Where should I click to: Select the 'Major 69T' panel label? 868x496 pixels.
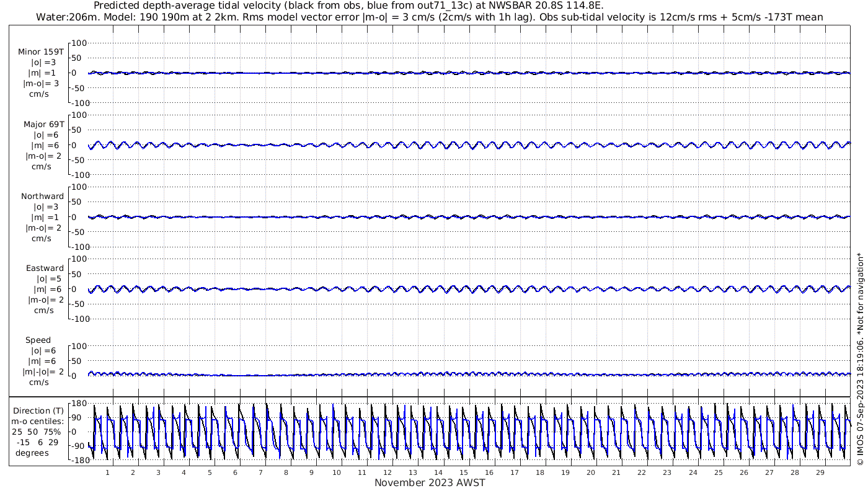(x=44, y=125)
